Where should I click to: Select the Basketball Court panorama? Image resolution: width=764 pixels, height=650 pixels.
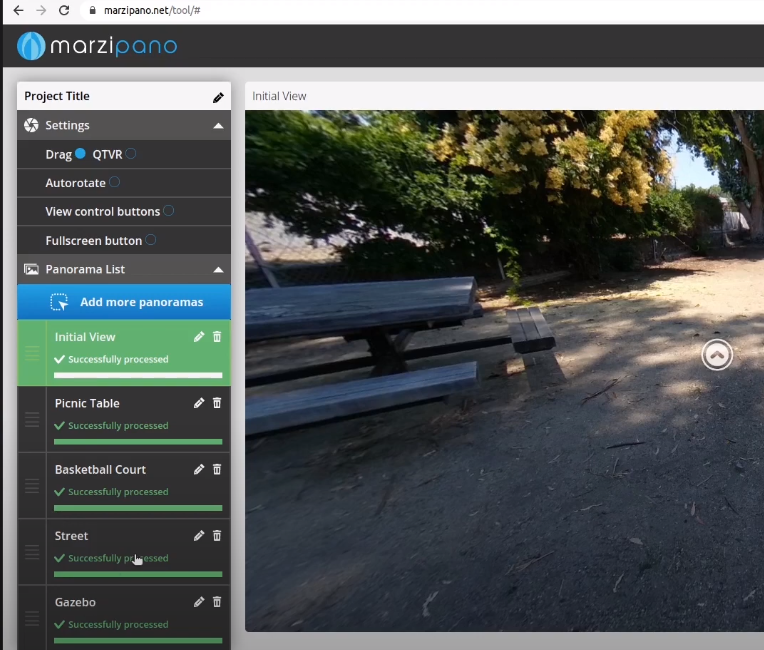pyautogui.click(x=124, y=485)
